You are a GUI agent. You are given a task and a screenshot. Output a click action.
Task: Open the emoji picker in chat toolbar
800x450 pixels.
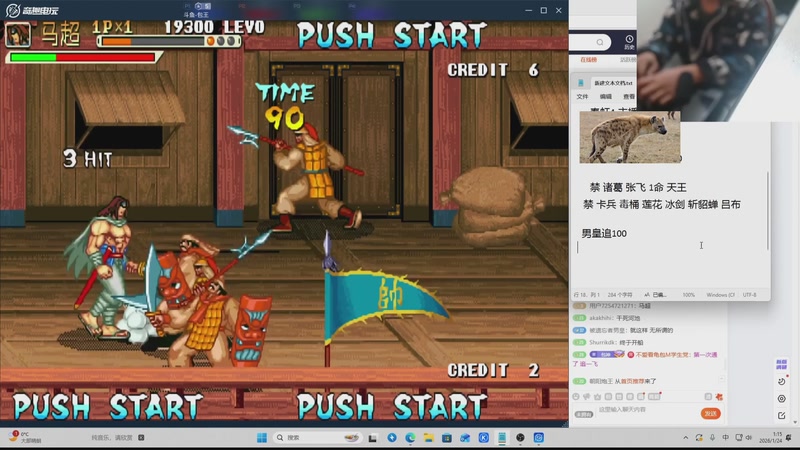click(576, 396)
